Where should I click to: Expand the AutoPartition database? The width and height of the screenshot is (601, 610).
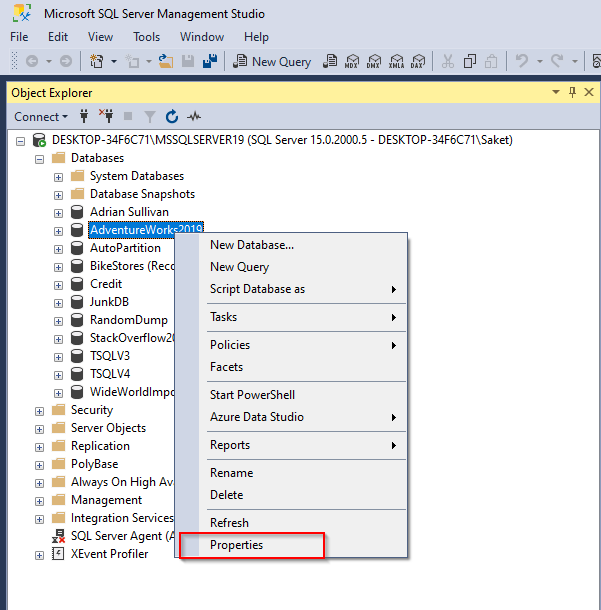coord(58,249)
